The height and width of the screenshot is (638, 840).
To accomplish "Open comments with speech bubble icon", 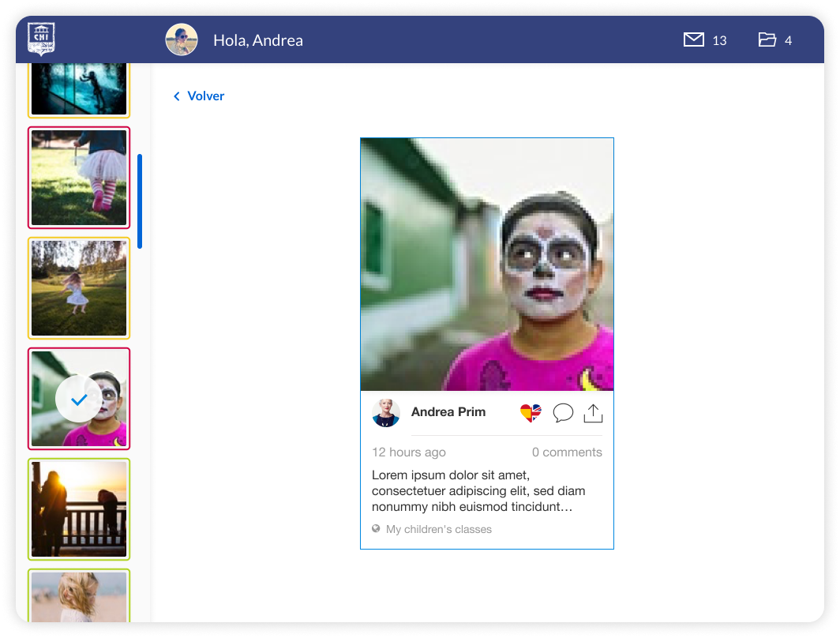I will (563, 413).
